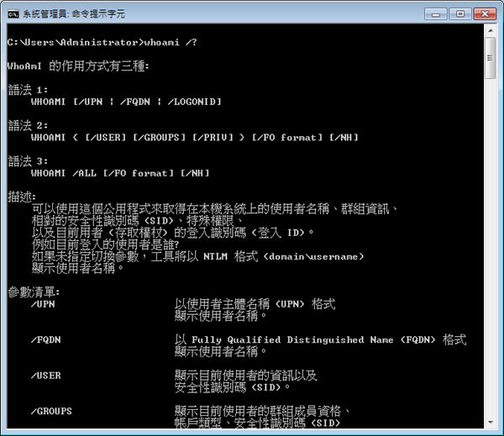Click the /USER parameter name in list

click(x=46, y=376)
